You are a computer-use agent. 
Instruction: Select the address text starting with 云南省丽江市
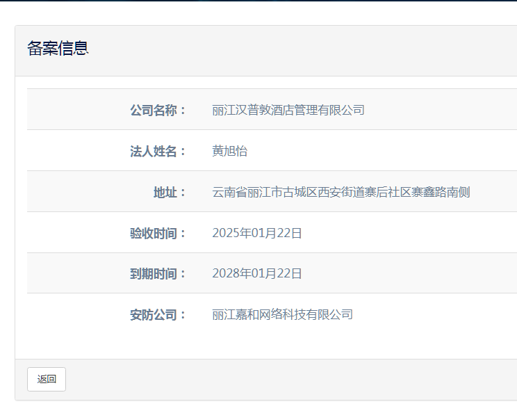341,192
